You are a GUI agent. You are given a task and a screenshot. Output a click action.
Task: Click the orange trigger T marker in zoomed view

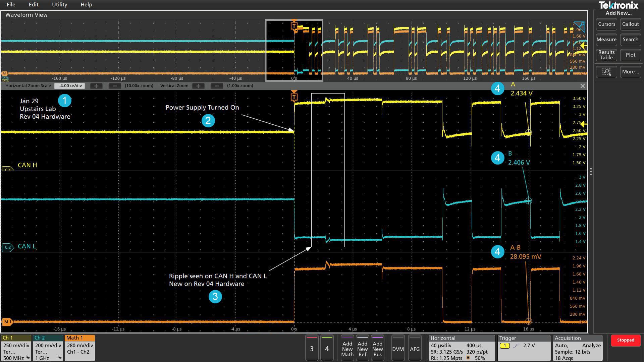[x=294, y=97]
